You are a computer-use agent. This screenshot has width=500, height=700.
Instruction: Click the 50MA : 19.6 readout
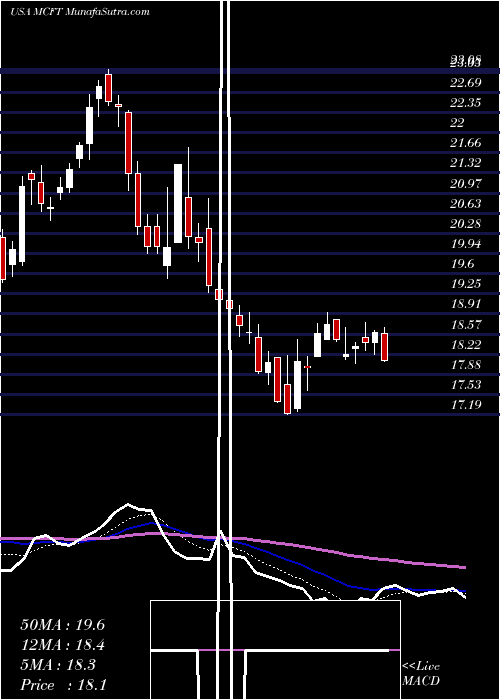(62, 625)
